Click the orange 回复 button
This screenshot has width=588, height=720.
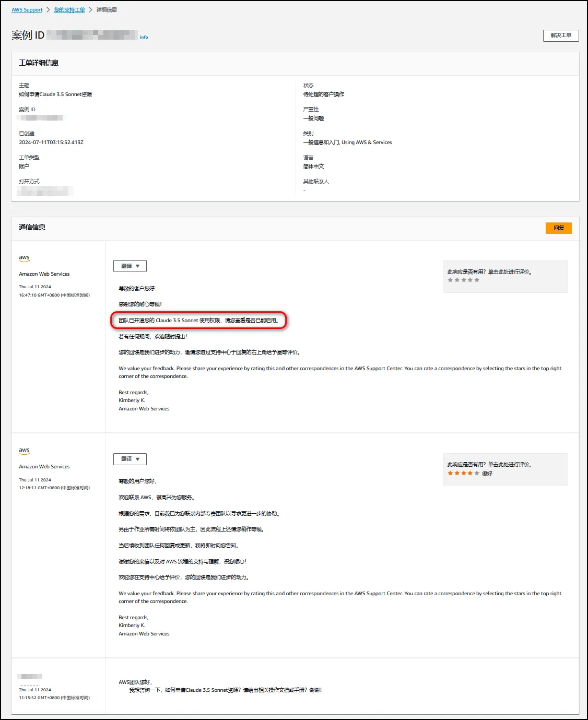pyautogui.click(x=558, y=228)
